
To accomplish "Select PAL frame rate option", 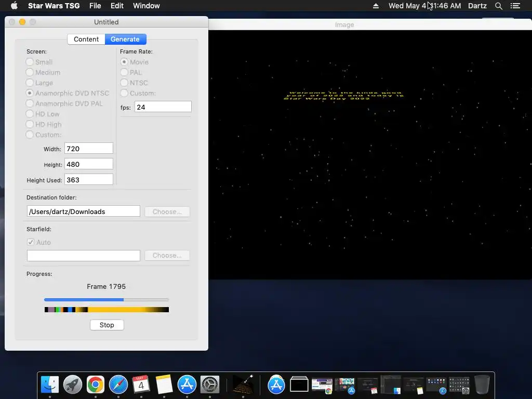I will click(x=124, y=72).
